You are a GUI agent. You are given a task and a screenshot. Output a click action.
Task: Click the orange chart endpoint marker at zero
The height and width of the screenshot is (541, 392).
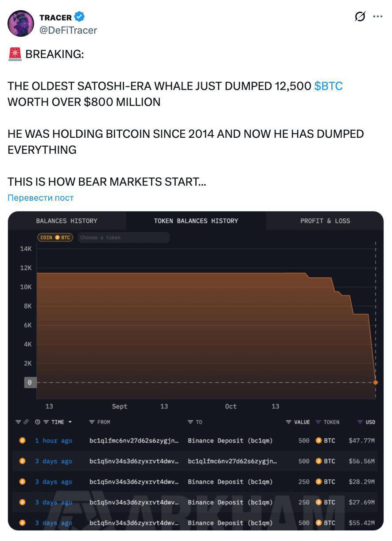(x=376, y=382)
